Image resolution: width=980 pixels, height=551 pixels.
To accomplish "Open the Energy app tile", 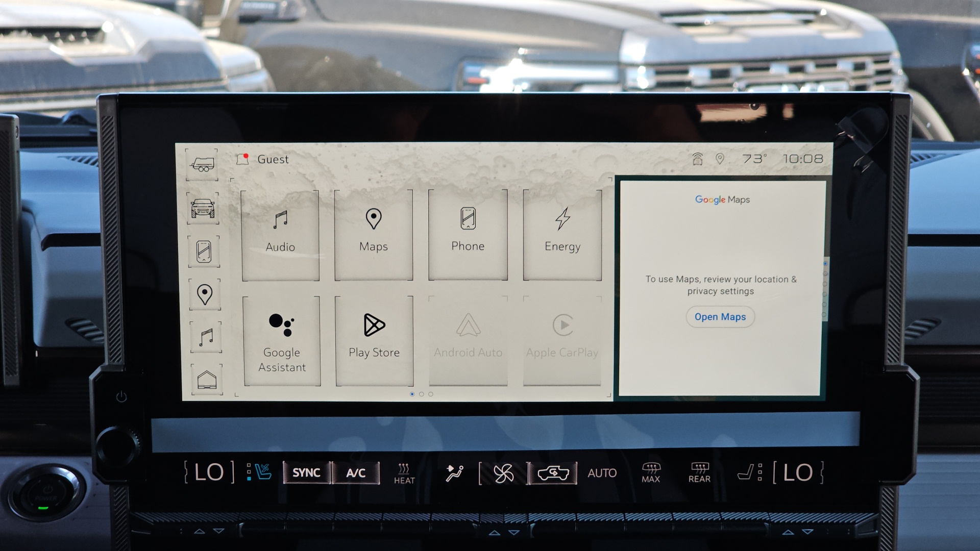I will tap(562, 235).
